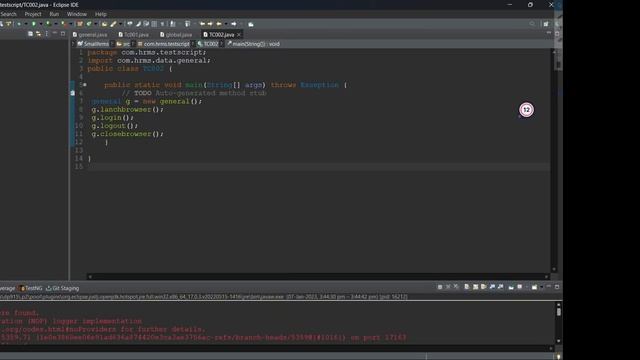The height and width of the screenshot is (360, 640).
Task: Click the task marker on line 6
Action: (72, 93)
